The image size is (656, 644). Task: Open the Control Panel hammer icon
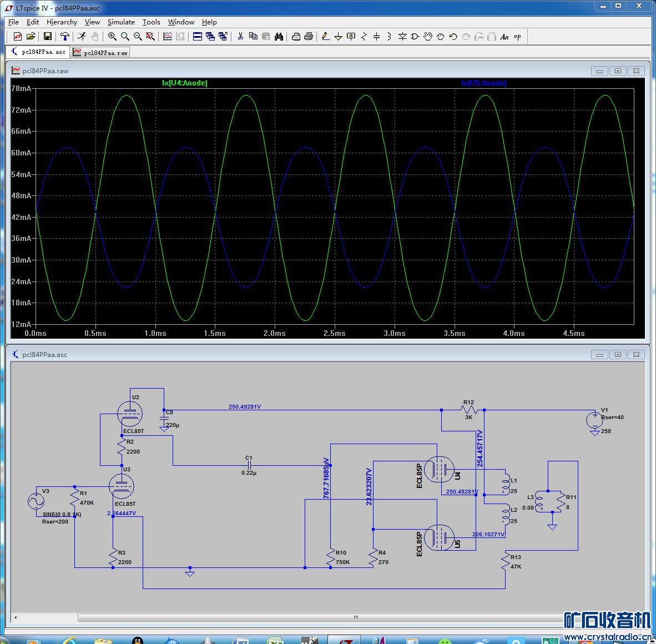(x=65, y=37)
